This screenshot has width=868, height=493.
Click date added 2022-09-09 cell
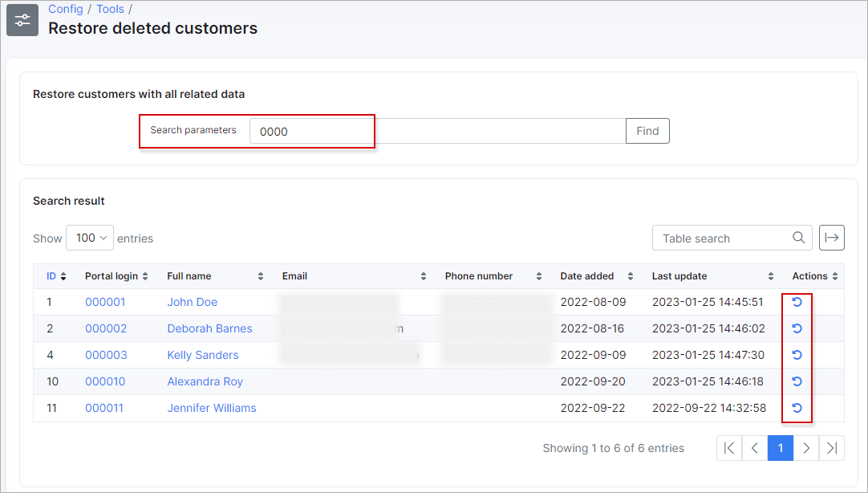[593, 355]
